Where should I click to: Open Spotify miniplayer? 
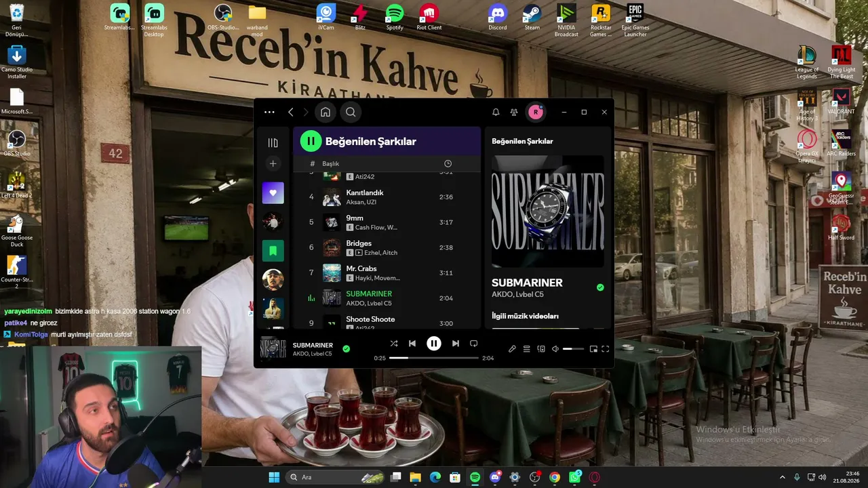pyautogui.click(x=593, y=349)
